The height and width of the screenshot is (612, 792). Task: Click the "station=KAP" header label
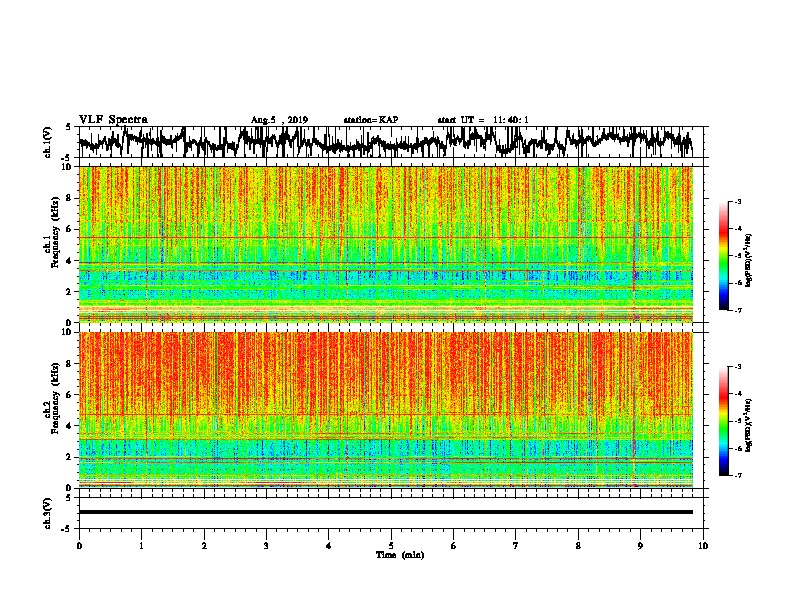tap(371, 120)
